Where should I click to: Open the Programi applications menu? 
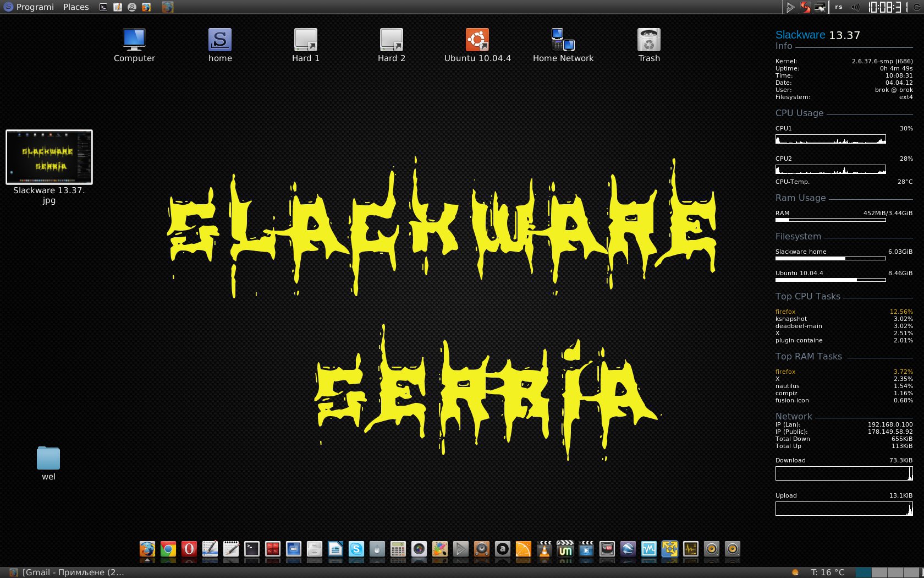click(29, 7)
